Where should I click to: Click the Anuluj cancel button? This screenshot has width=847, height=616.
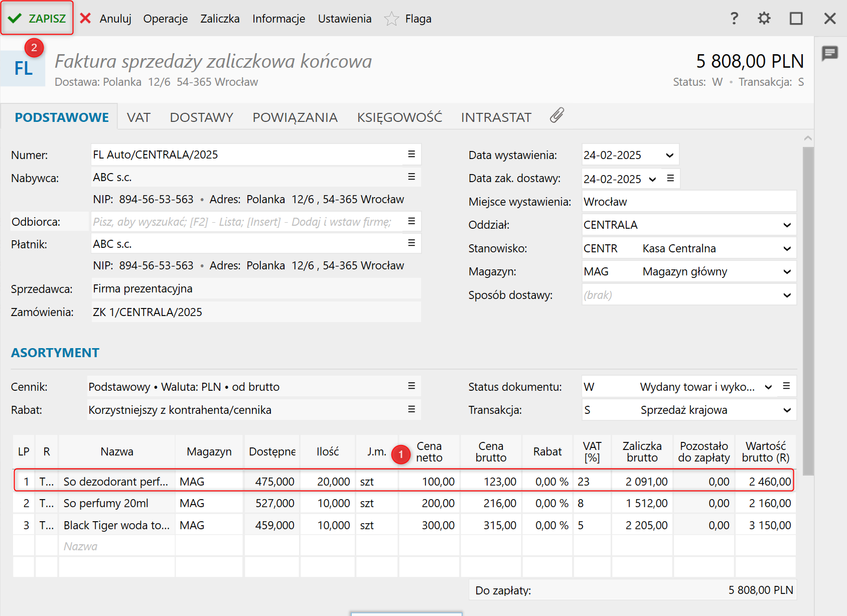coord(106,19)
